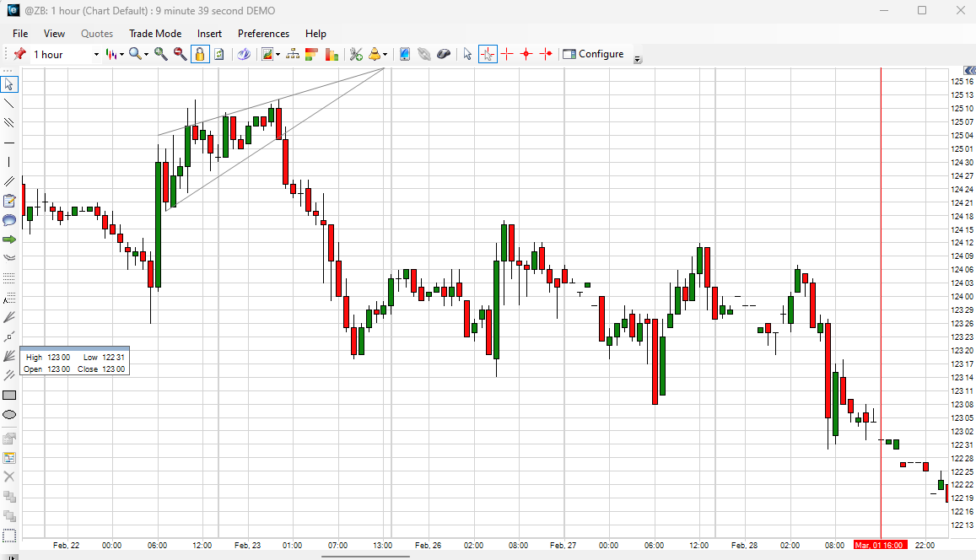Select the fan lines tool
Viewport: 976px width, 560px height.
(9, 317)
